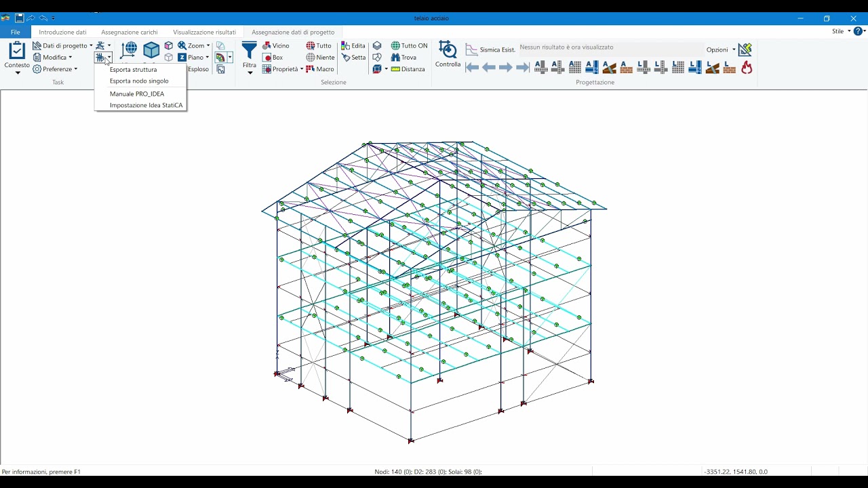The height and width of the screenshot is (488, 868).
Task: Click the solid 3D cube view icon
Action: point(151,50)
